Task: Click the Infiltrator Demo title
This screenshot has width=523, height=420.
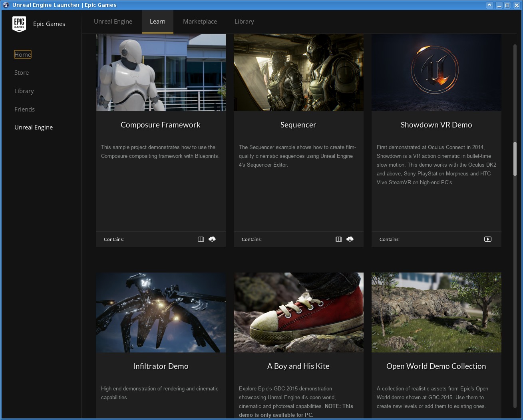Action: (x=161, y=366)
